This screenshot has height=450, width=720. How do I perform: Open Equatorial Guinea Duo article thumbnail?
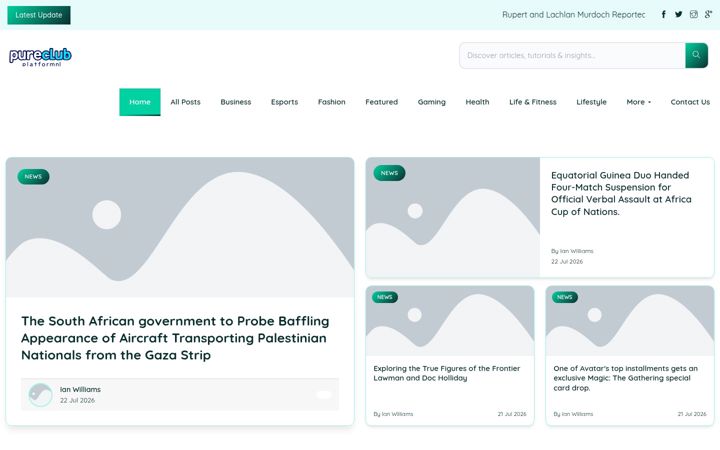coord(453,217)
